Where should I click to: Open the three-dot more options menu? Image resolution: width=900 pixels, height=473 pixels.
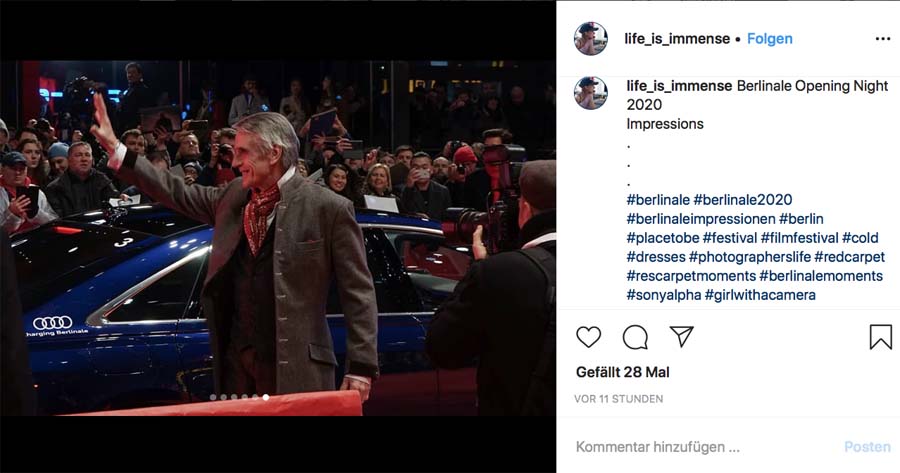click(x=883, y=39)
